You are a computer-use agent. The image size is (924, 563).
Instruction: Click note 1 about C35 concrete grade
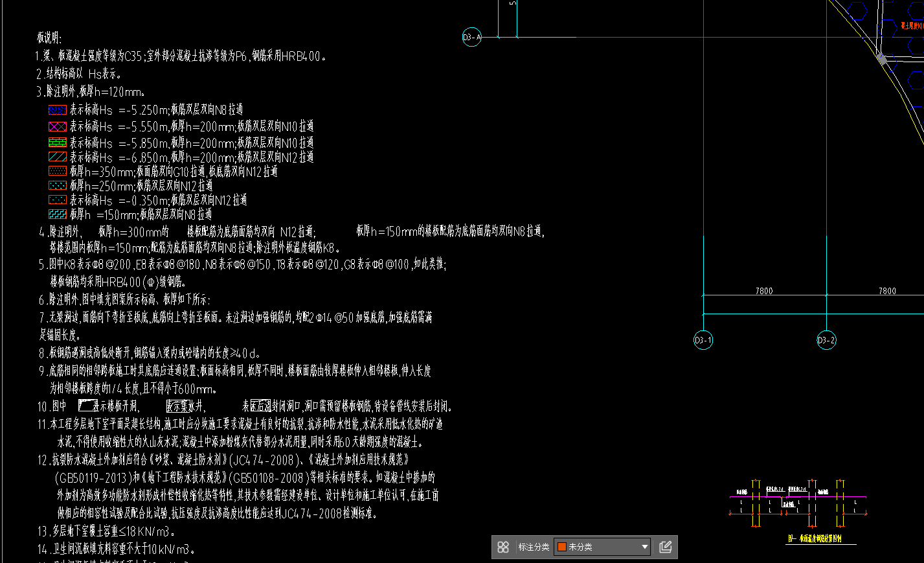point(180,56)
